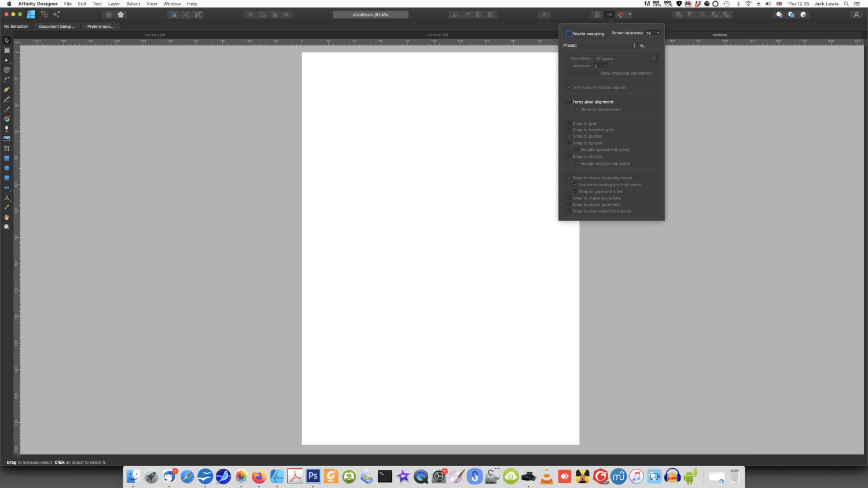Select the Hand tool

(x=7, y=217)
